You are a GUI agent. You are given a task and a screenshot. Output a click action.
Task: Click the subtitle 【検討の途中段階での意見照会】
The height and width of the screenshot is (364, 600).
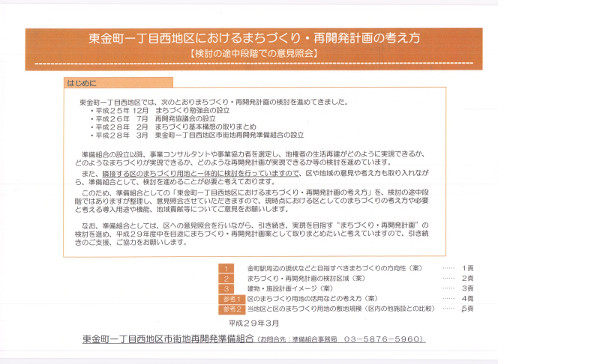point(253,53)
